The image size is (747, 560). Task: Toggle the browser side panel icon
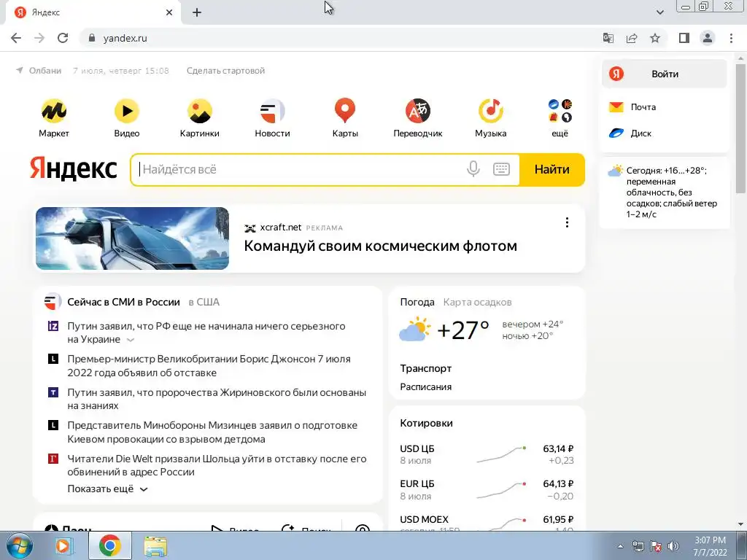[684, 38]
